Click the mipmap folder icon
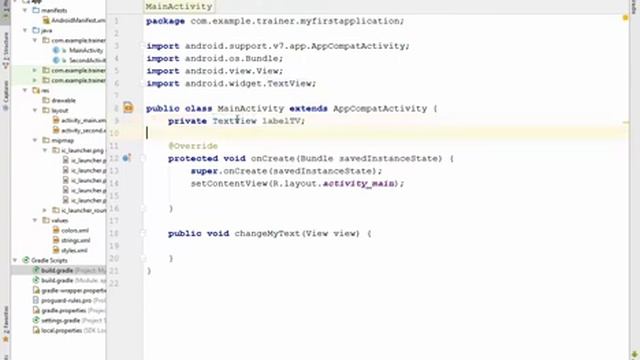Viewport: 640px width, 360px height. pos(46,140)
